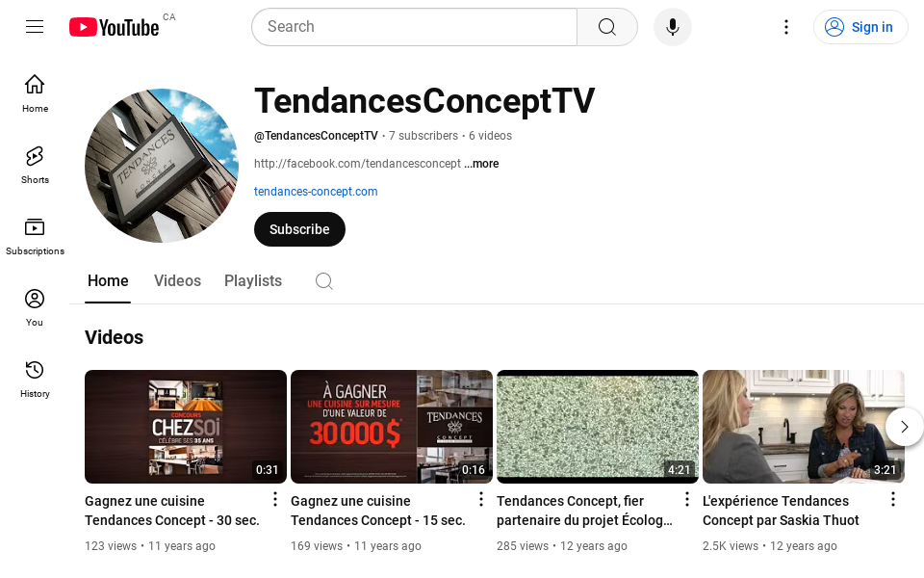Viewport: 924px width, 578px height.
Task: Open the channel search magnifier icon
Action: point(323,280)
